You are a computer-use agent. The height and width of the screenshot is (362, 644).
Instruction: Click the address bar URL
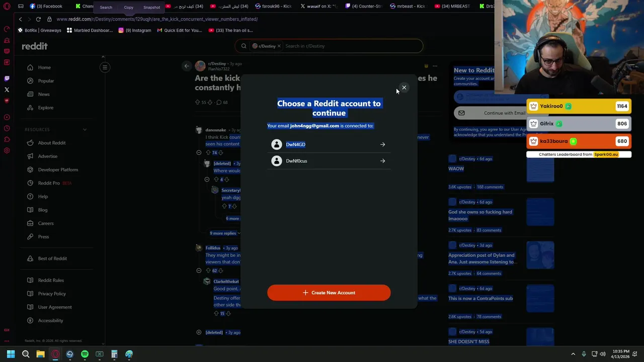pyautogui.click(x=157, y=19)
